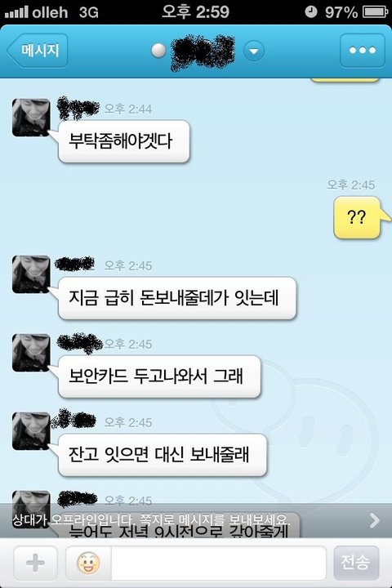The image size is (392, 588).
Task: Open profile photo beside 잔고 잇으면 message
Action: click(x=31, y=431)
